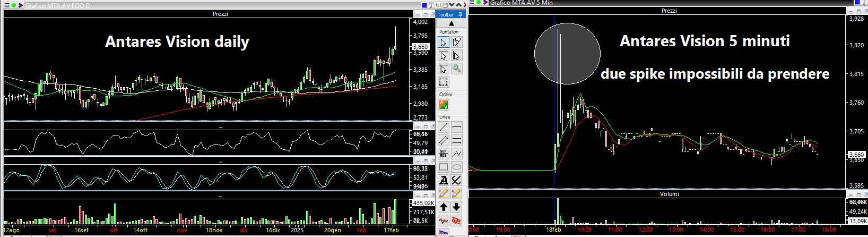Click the 2025 year label on daily time axis
Viewport: 868px width, 237px height.
pyautogui.click(x=296, y=230)
